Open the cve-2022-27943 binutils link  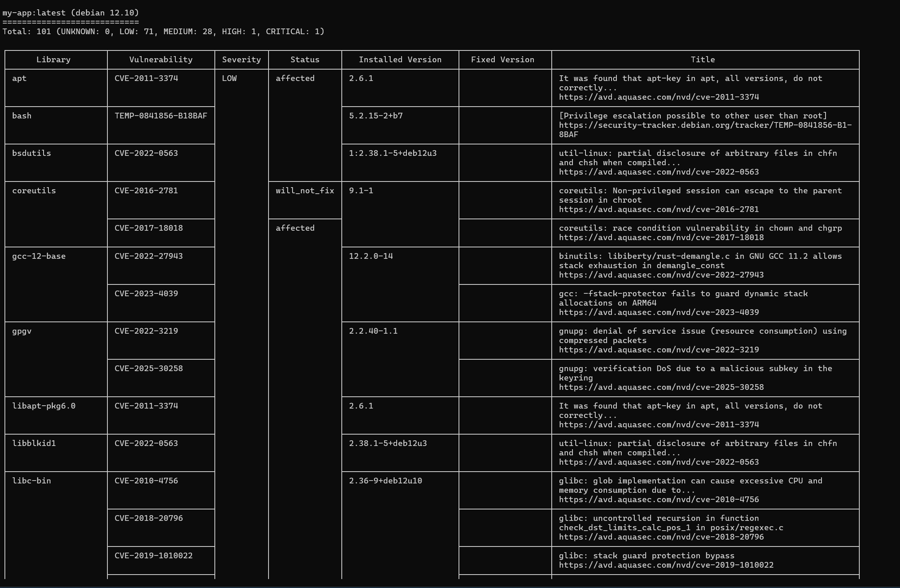661,275
